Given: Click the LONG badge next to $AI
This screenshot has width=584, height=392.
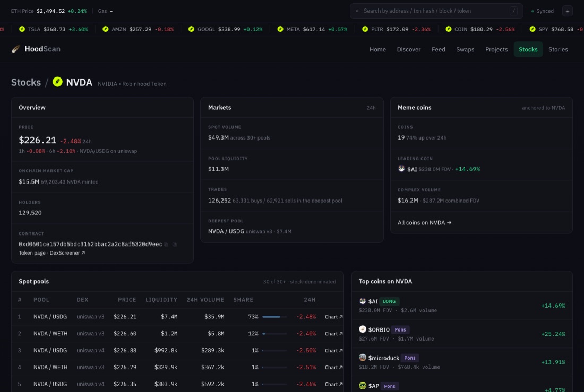Looking at the screenshot, I should 389,301.
